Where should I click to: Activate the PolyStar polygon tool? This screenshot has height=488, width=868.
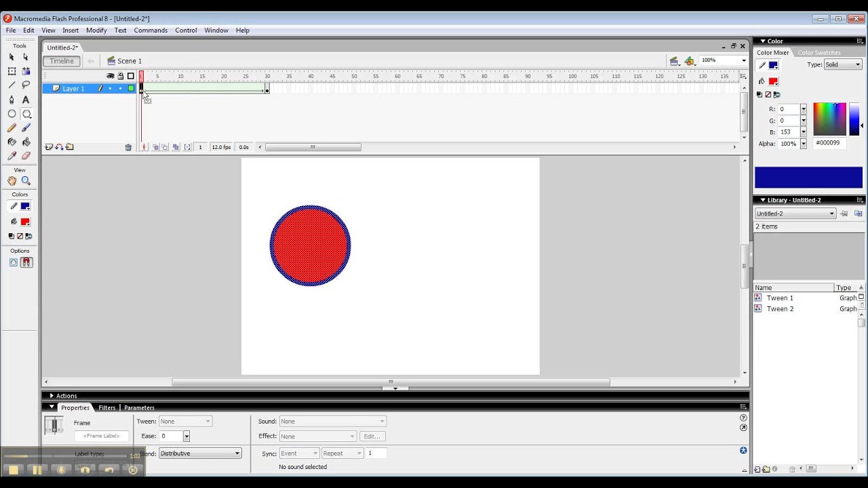point(26,114)
